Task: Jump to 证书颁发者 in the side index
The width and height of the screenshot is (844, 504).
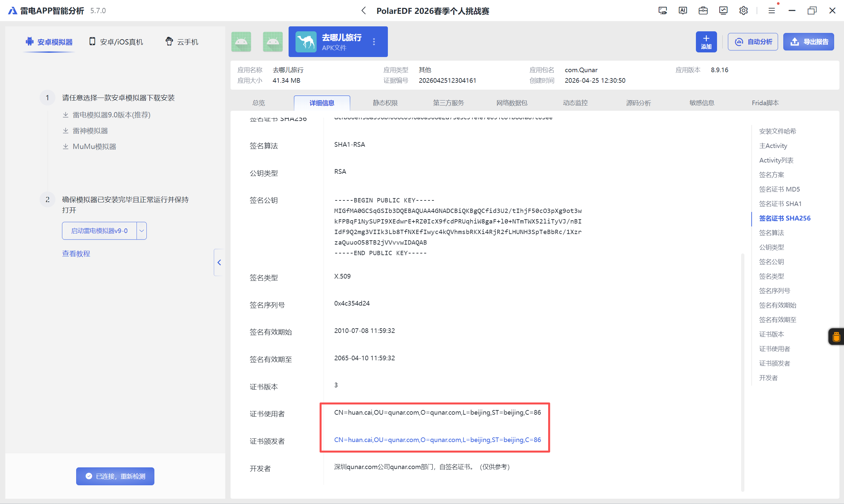Action: [x=774, y=363]
